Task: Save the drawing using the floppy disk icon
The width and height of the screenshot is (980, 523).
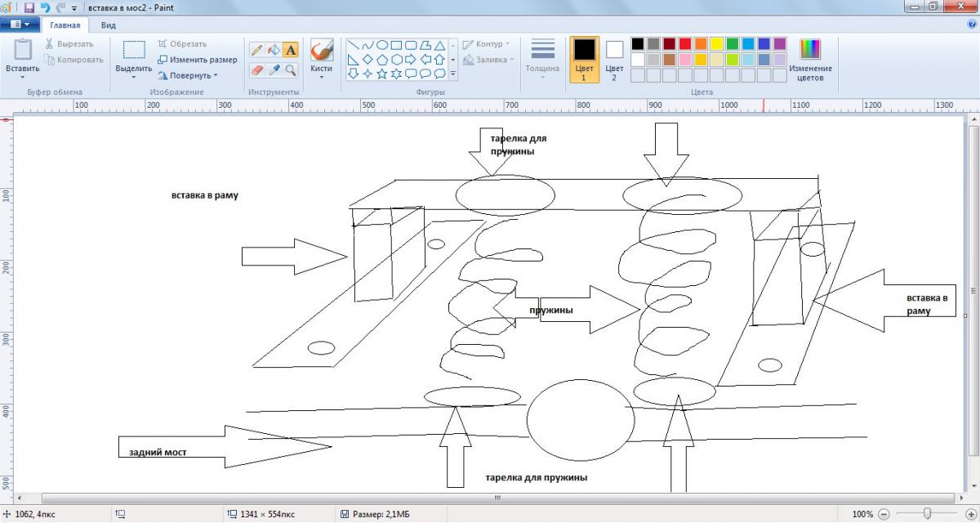Action: pyautogui.click(x=29, y=7)
